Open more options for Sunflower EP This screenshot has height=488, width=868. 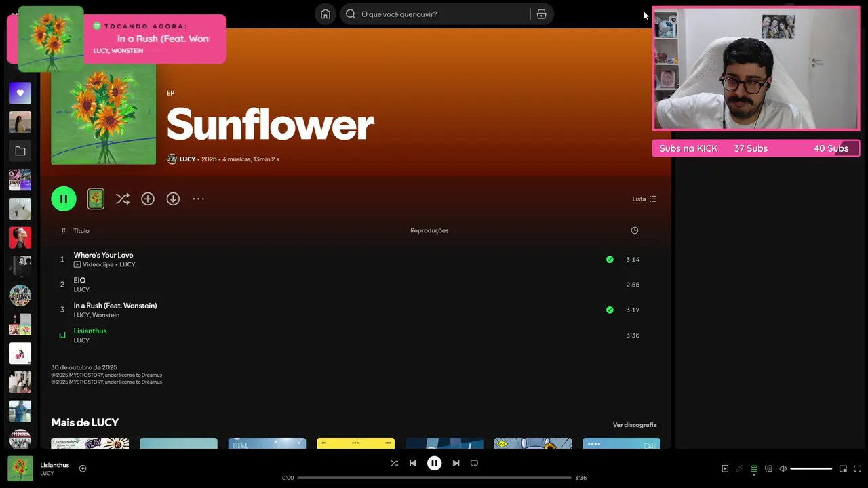(x=198, y=199)
